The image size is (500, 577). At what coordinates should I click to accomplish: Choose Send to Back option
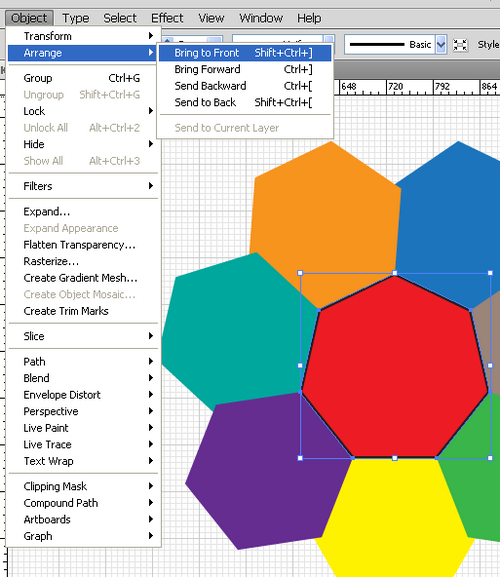(245, 102)
